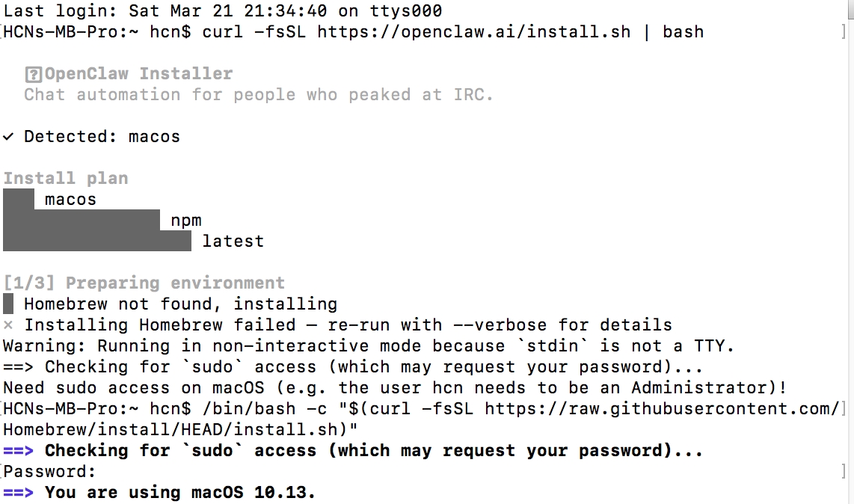Click the checkmark beside "Detected: macos"
The height and width of the screenshot is (504, 854).
coord(8,137)
